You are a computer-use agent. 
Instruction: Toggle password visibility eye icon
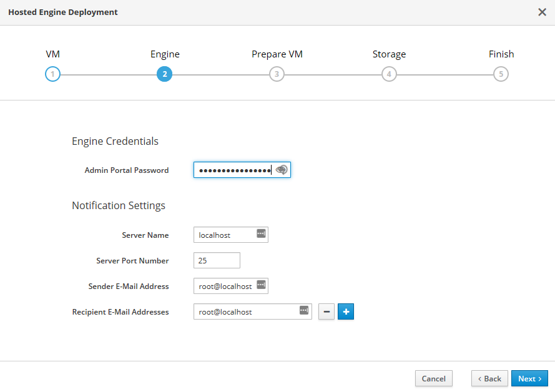282,170
